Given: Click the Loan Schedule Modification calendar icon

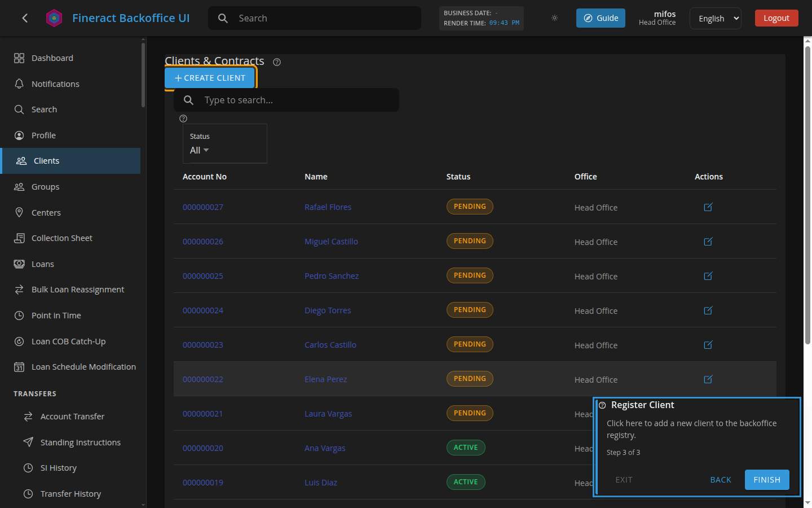Looking at the screenshot, I should point(19,367).
